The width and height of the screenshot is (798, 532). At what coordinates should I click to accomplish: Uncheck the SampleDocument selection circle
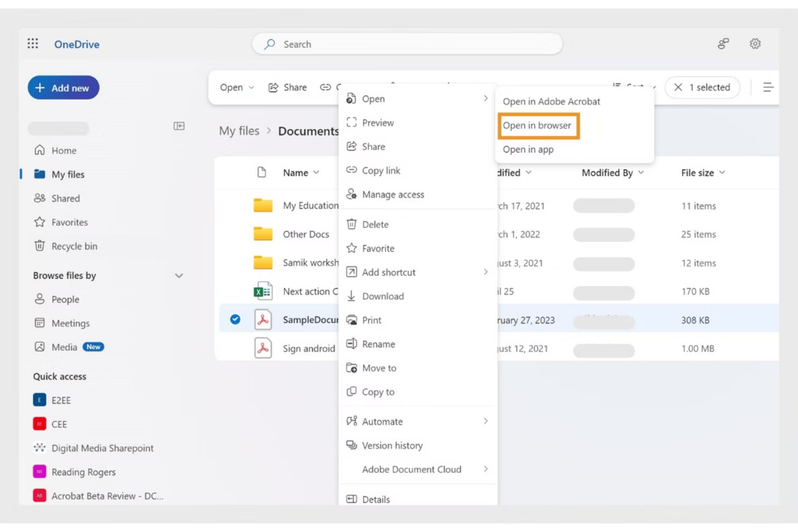(235, 320)
